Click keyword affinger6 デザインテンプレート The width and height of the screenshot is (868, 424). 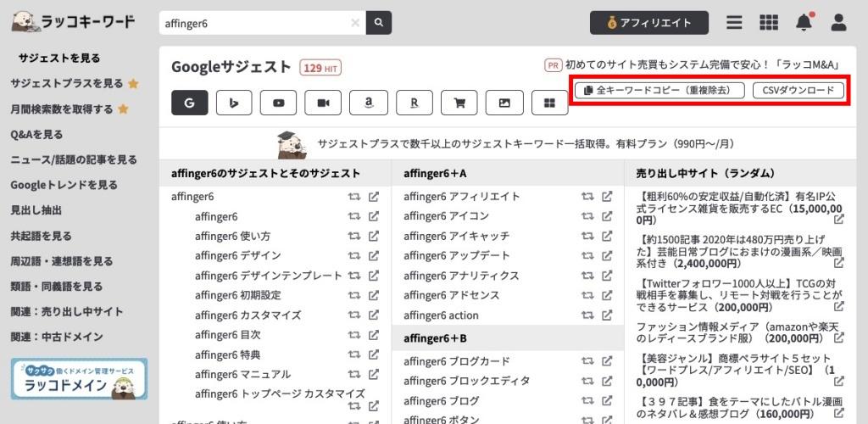tap(269, 276)
